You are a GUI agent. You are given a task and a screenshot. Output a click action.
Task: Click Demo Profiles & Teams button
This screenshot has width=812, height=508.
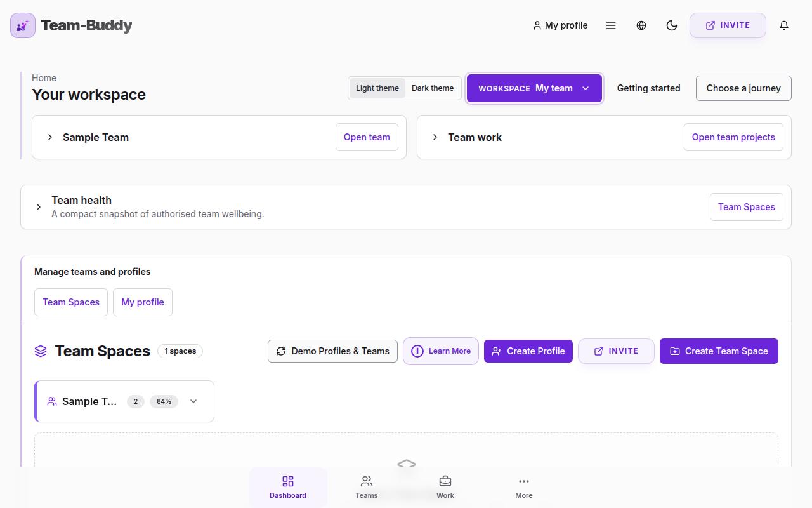pyautogui.click(x=332, y=351)
